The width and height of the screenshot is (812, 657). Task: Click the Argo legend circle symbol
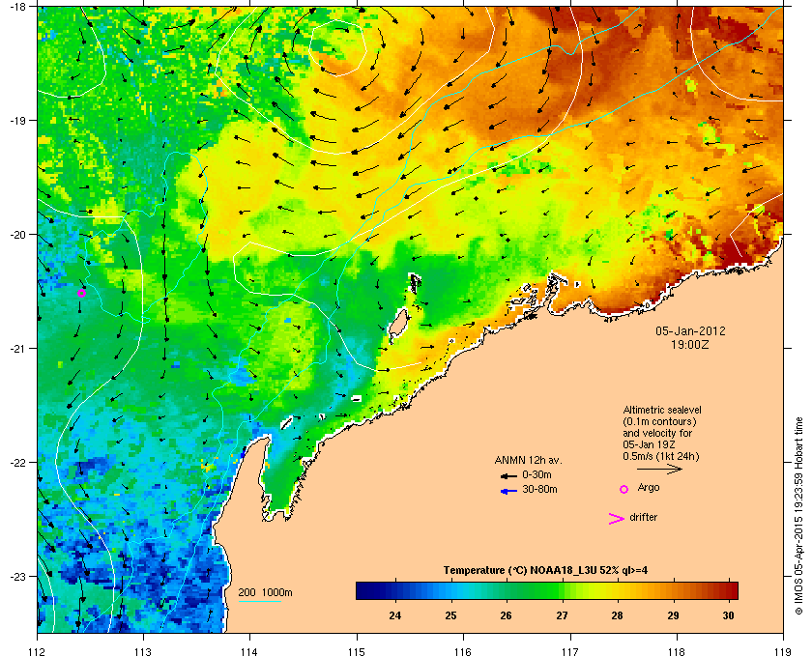pyautogui.click(x=624, y=489)
